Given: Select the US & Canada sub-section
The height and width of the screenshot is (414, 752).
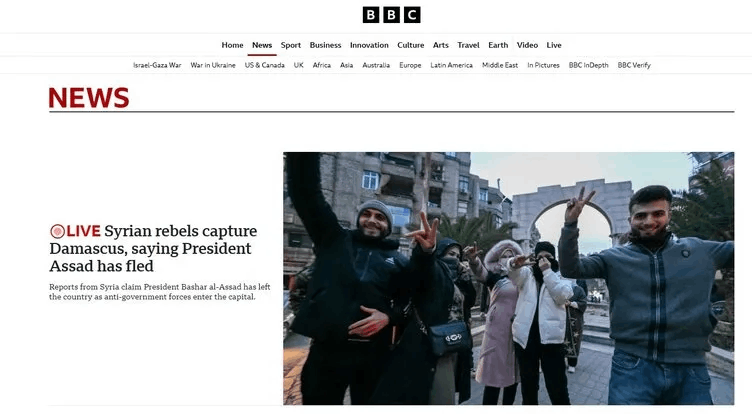Looking at the screenshot, I should pyautogui.click(x=265, y=65).
